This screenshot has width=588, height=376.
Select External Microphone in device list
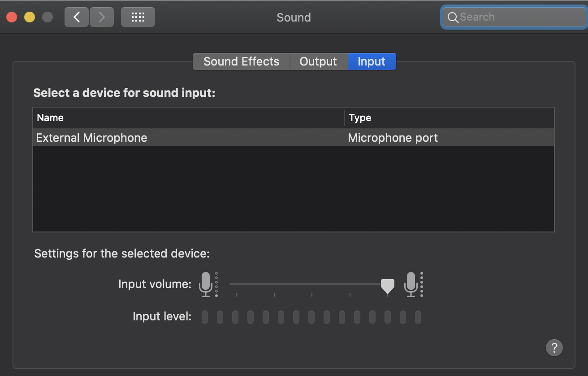92,137
